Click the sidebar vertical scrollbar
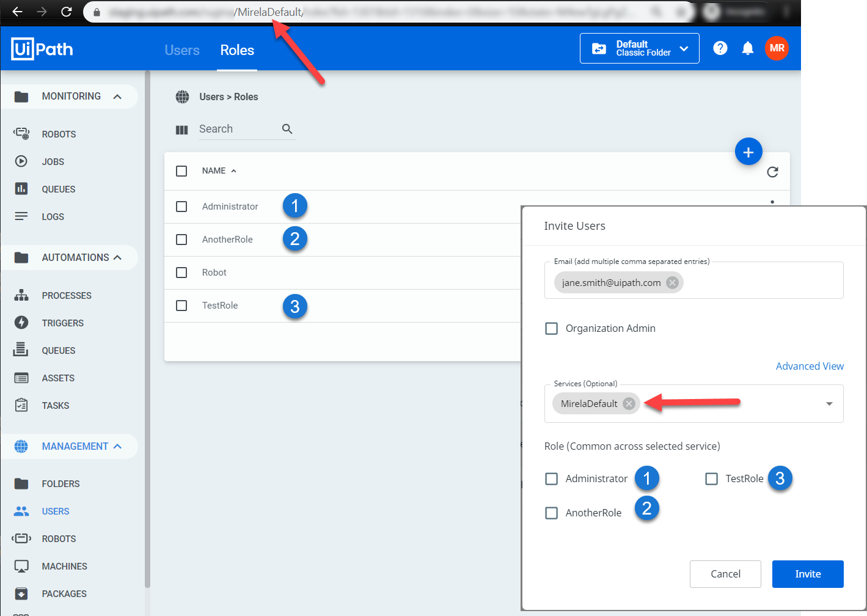 click(x=147, y=330)
